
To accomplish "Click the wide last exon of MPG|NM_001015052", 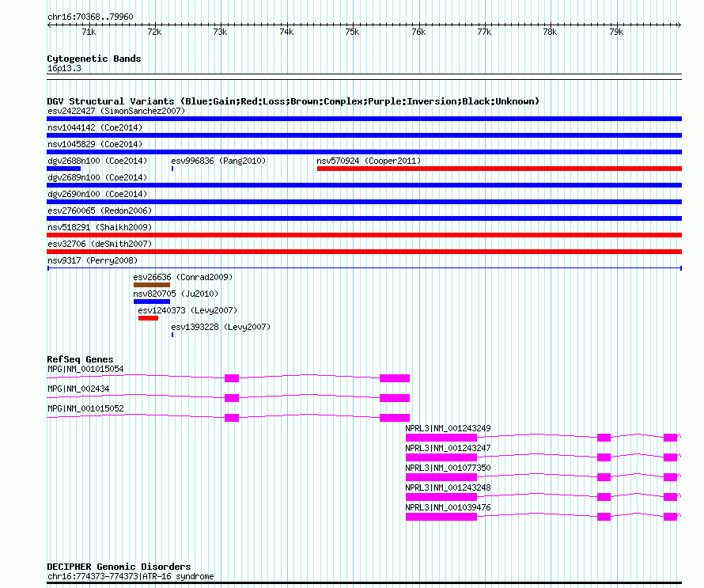I will pos(395,418).
